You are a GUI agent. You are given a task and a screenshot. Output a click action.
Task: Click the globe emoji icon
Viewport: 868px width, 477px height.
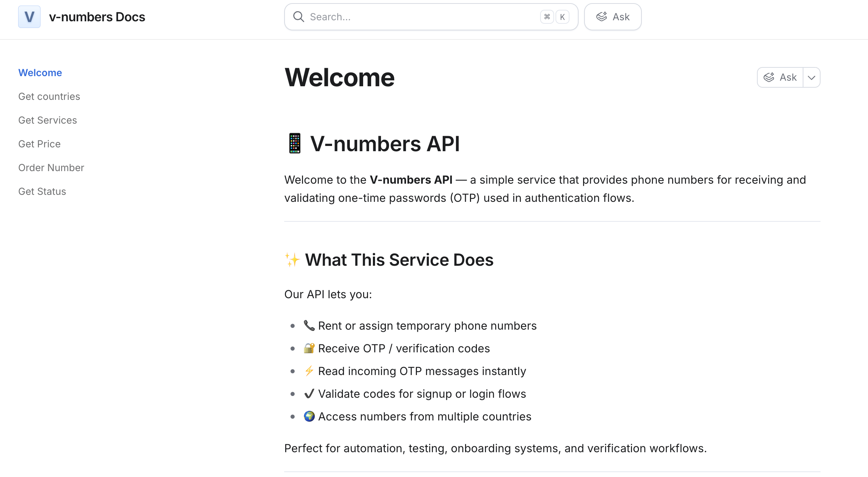point(309,416)
